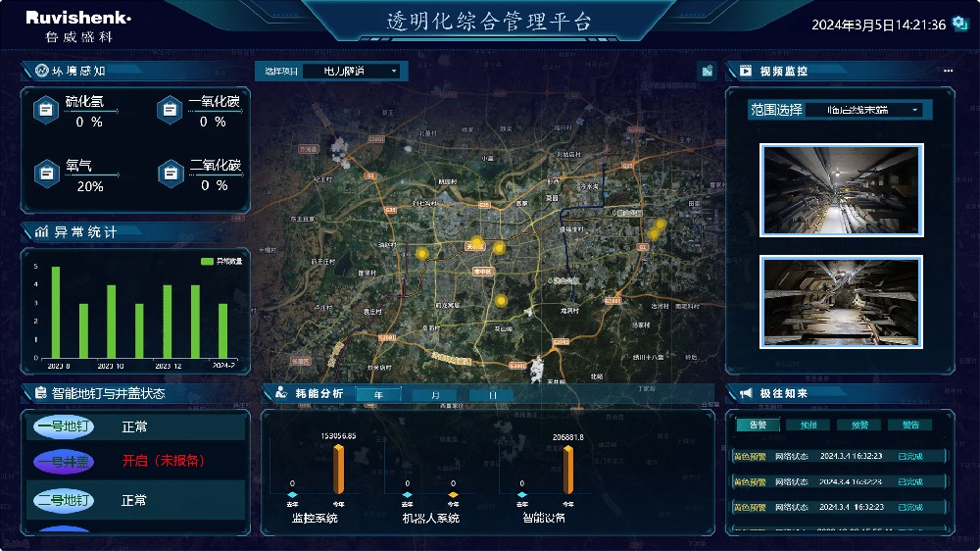The image size is (980, 551).
Task: Click the 极往知来 megaphone icon
Action: click(x=744, y=393)
